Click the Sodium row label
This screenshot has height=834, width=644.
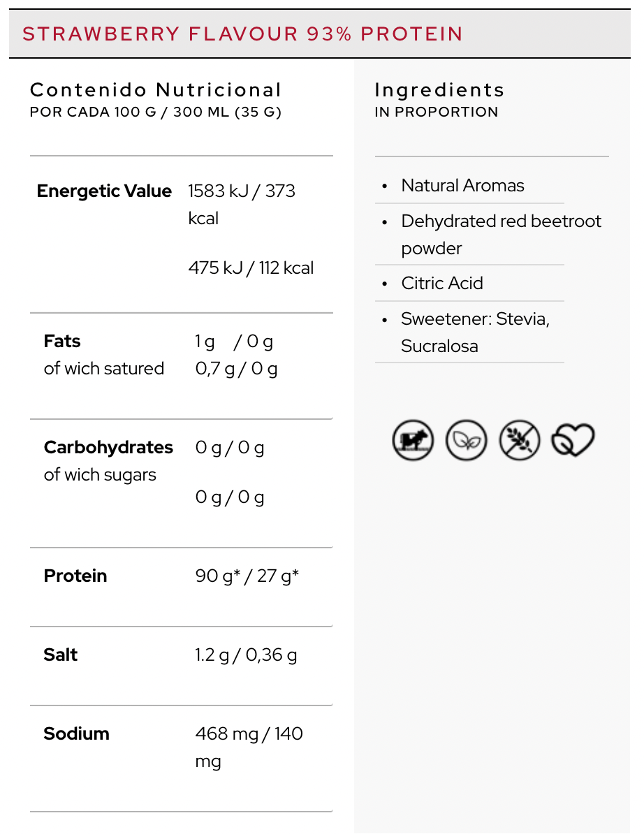(x=77, y=734)
